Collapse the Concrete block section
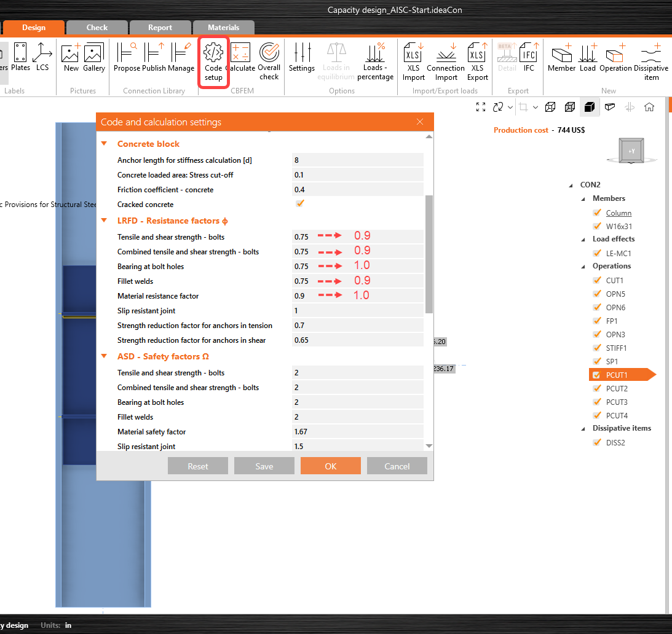Viewport: 672px width, 634px height. [x=105, y=144]
